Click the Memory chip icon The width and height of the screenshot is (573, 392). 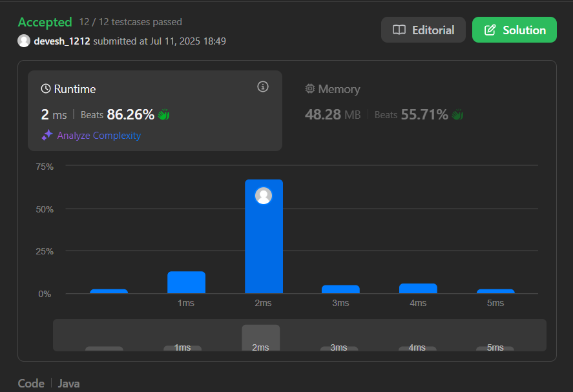(310, 88)
